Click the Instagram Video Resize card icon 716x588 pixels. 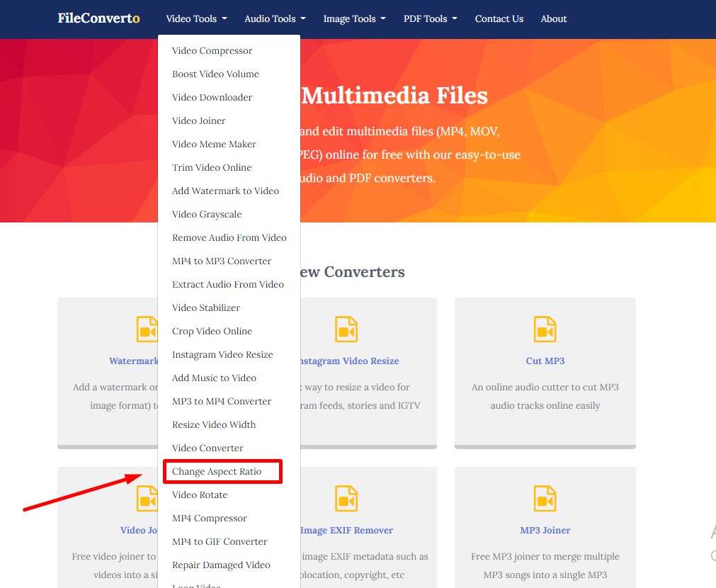pyautogui.click(x=346, y=329)
